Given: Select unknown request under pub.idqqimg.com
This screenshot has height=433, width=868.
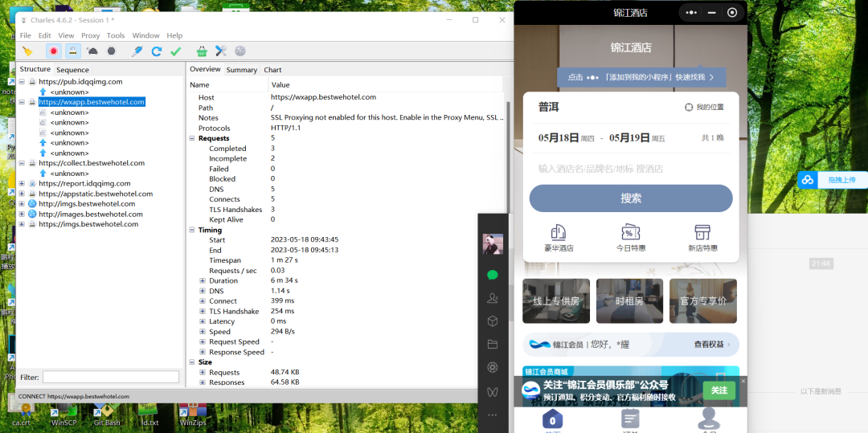Looking at the screenshot, I should pyautogui.click(x=69, y=92).
